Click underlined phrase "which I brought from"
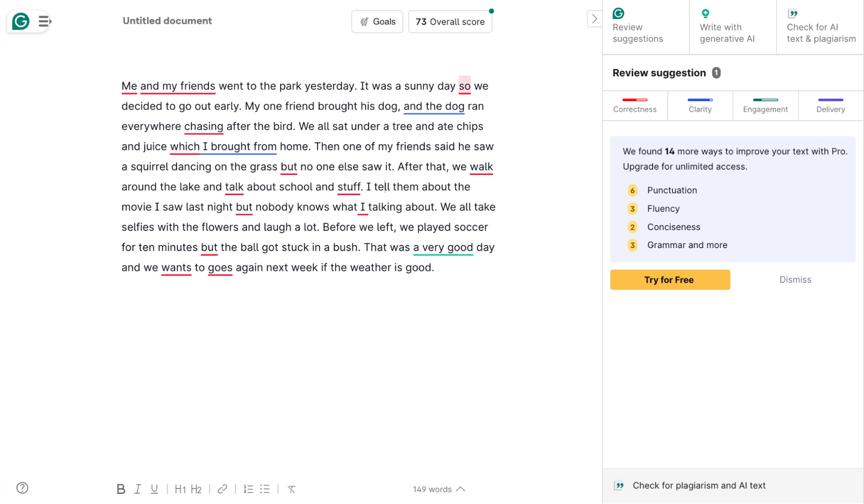 [x=223, y=147]
